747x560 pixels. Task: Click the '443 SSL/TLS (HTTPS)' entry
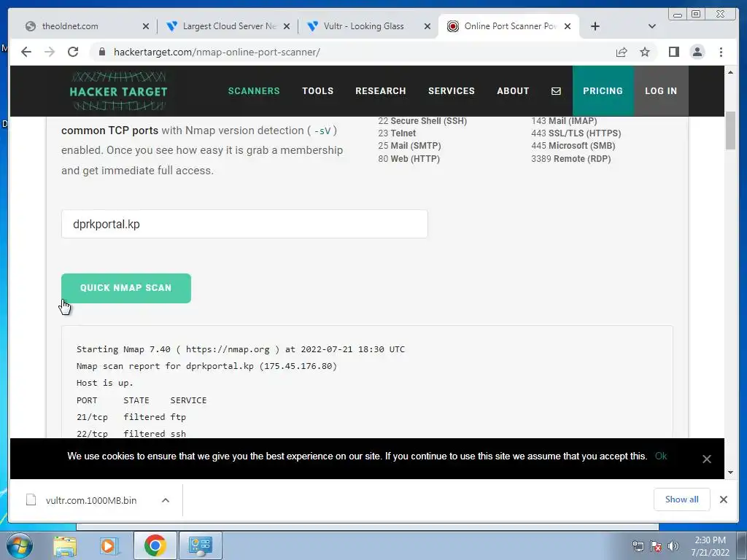pos(576,133)
